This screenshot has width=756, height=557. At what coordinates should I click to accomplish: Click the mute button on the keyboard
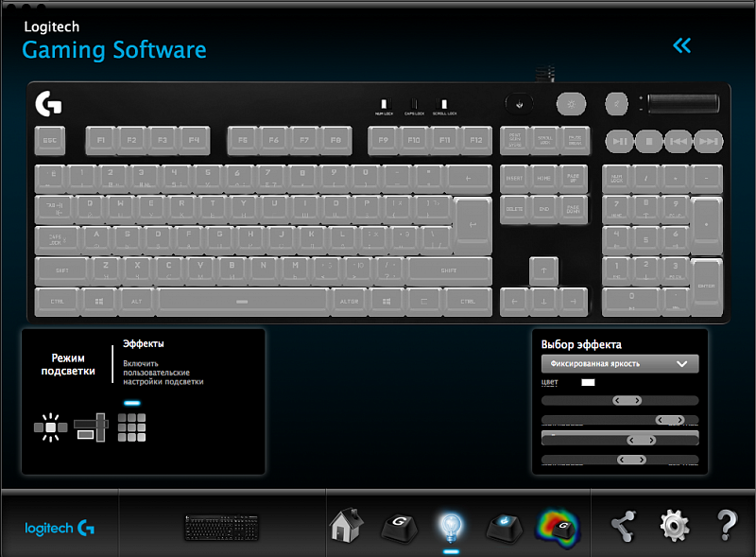617,104
